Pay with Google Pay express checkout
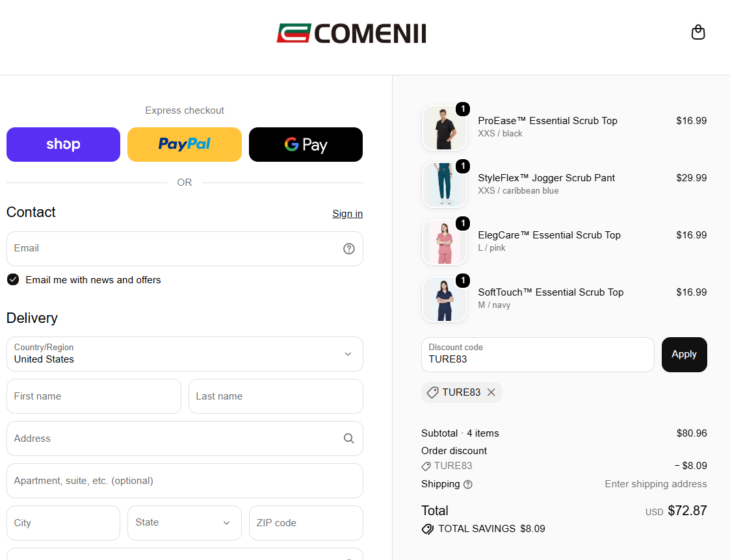This screenshot has width=730, height=560. [x=306, y=145]
